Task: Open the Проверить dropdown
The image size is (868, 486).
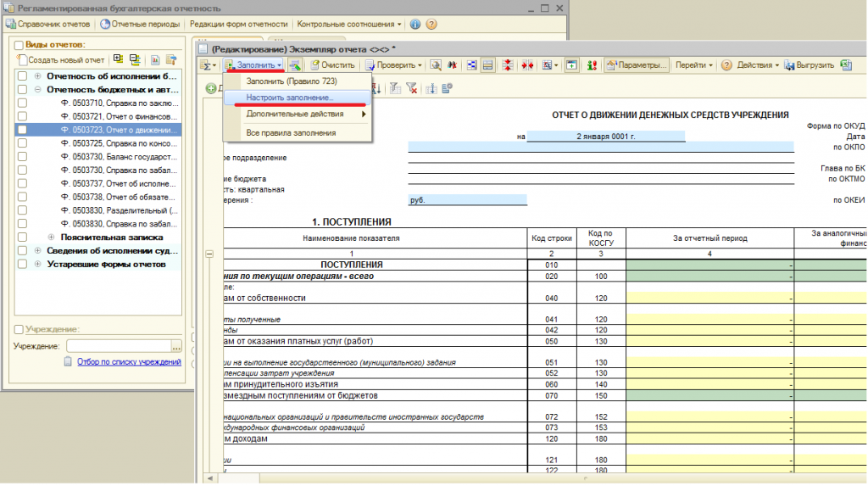Action: click(x=393, y=65)
